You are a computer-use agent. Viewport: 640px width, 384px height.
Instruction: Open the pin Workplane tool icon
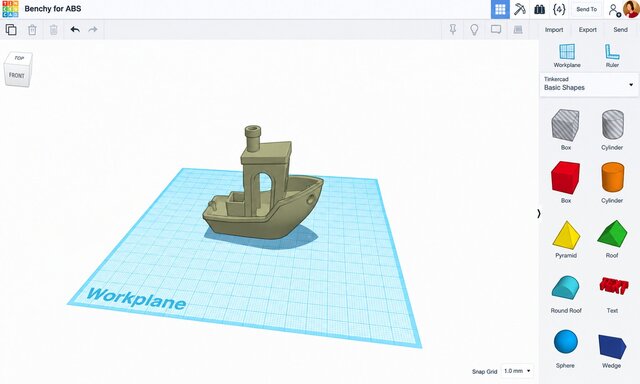point(453,29)
